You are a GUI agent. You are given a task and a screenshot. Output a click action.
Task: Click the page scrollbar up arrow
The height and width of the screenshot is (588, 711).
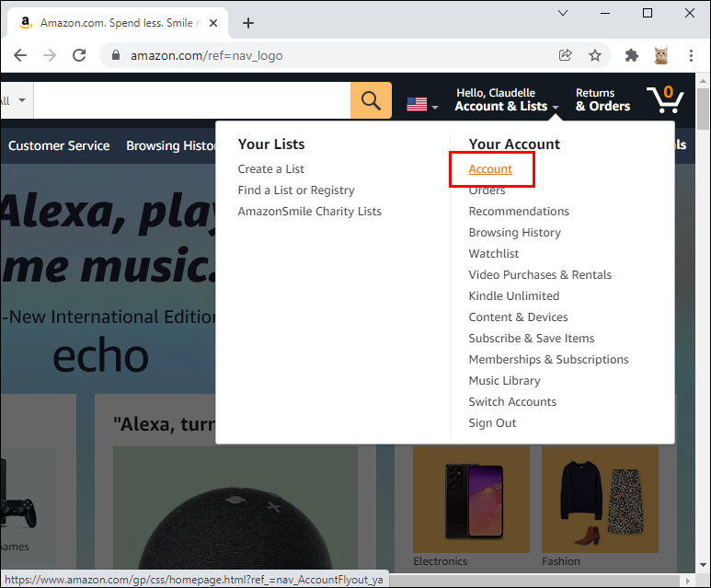pos(703,81)
